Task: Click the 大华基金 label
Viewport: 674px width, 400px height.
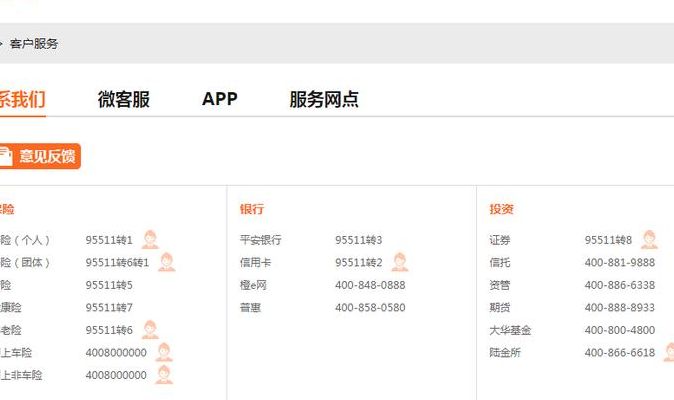Action: (510, 330)
